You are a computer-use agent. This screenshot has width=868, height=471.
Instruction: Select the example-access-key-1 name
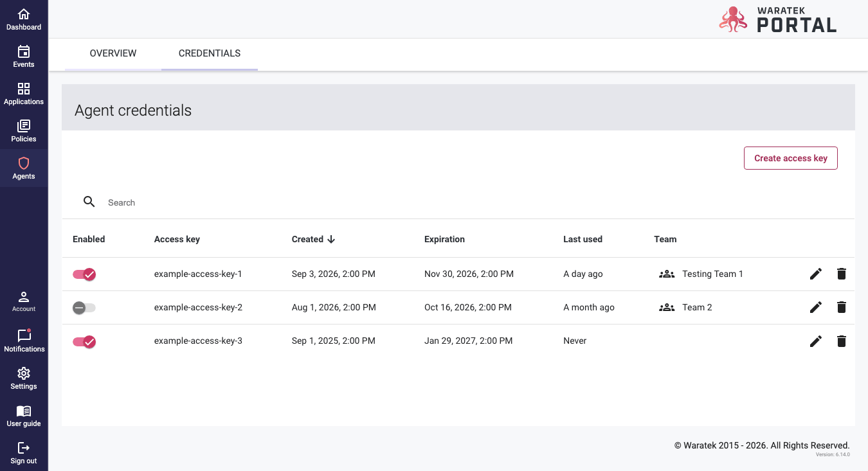click(198, 274)
